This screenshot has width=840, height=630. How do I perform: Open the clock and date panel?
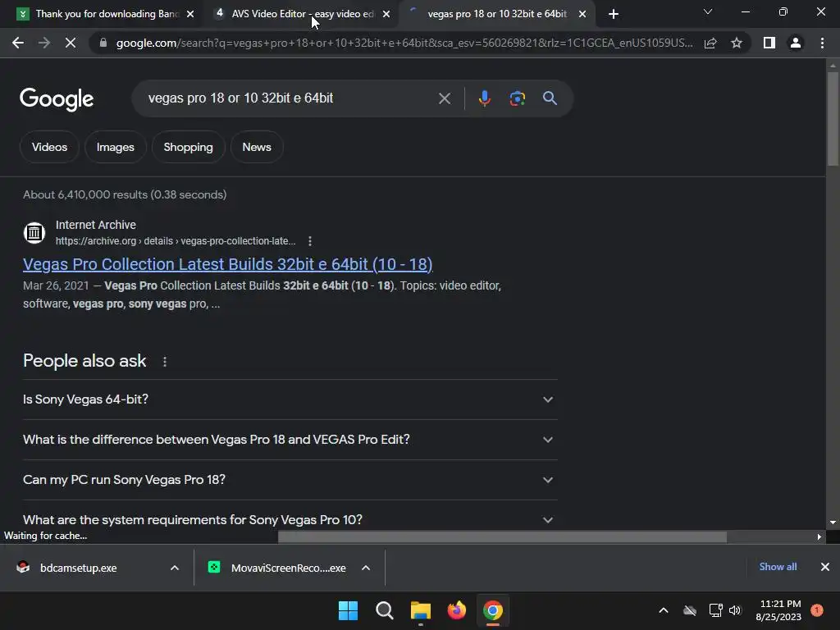tap(778, 610)
